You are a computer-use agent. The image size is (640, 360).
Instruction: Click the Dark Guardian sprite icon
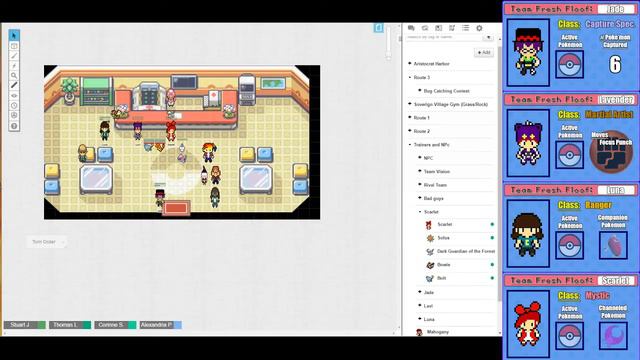[430, 251]
